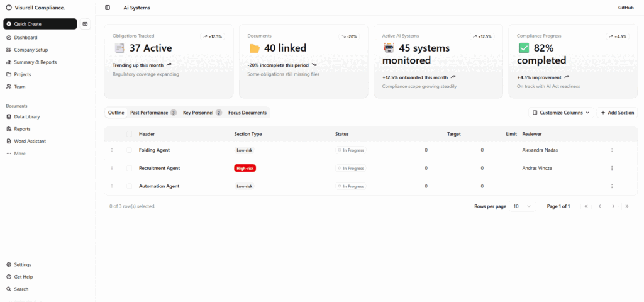The width and height of the screenshot is (644, 302).
Task: Click the drag handle for Folding Agent
Action: [x=112, y=150]
